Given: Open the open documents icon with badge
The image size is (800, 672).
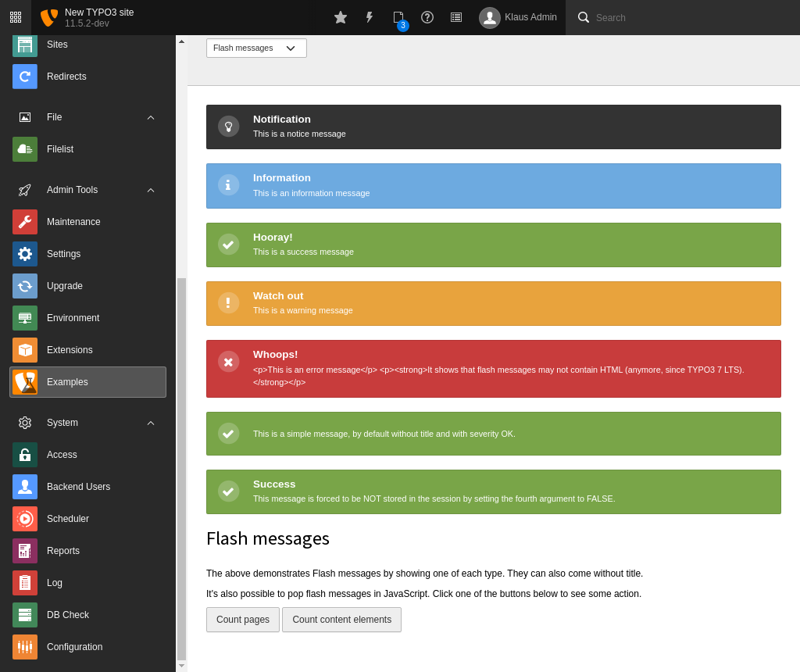Looking at the screenshot, I should [x=398, y=17].
